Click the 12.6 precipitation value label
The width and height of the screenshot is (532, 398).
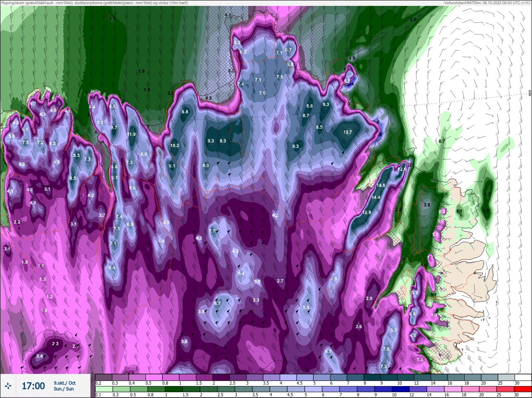[x=402, y=169]
